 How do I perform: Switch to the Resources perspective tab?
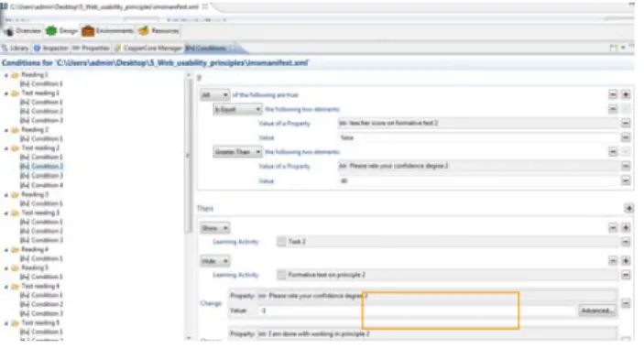coord(158,31)
